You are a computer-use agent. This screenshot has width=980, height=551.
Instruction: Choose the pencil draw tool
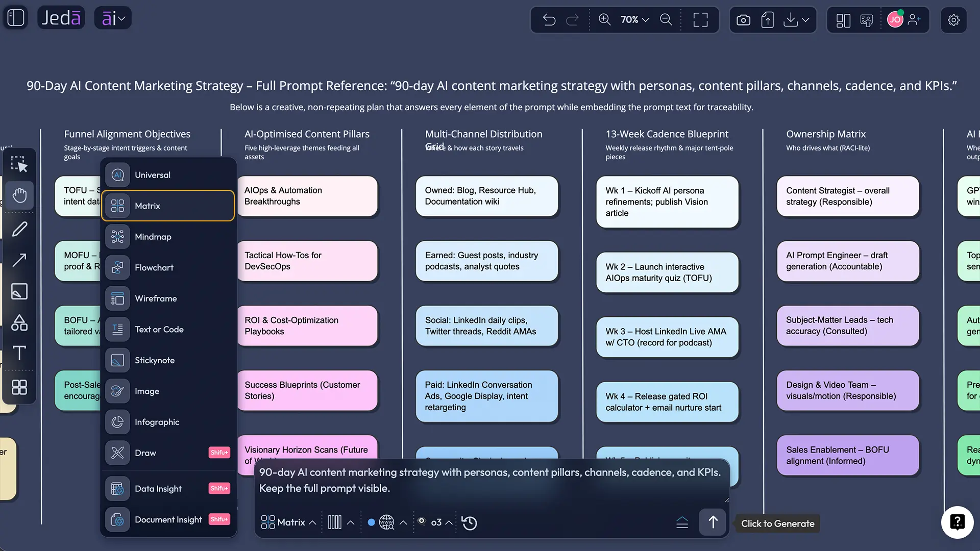(19, 229)
